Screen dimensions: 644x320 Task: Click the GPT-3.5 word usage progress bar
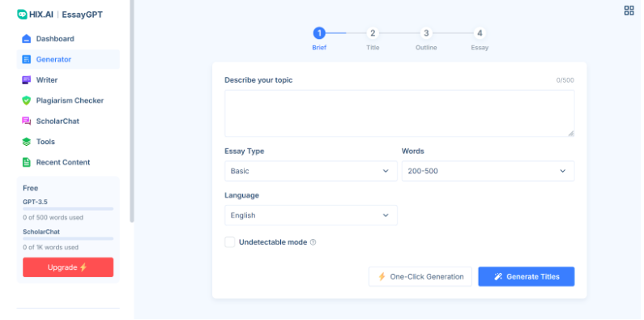[68, 209]
